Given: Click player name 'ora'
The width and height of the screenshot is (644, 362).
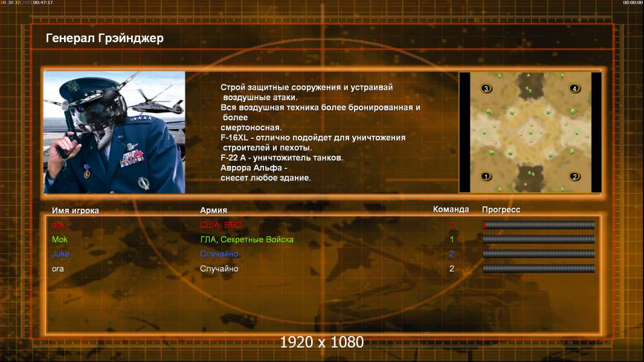Looking at the screenshot, I should tap(58, 269).
